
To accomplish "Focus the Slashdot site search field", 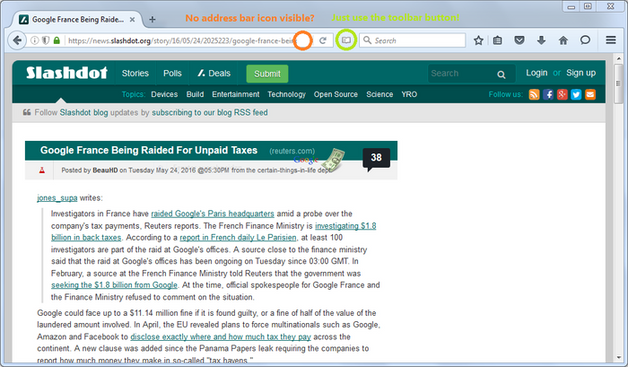I will (x=462, y=73).
